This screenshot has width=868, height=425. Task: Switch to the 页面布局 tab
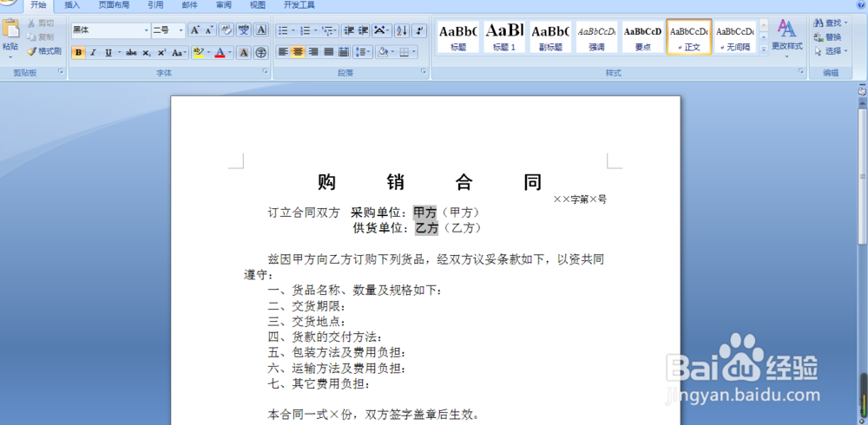[x=114, y=5]
